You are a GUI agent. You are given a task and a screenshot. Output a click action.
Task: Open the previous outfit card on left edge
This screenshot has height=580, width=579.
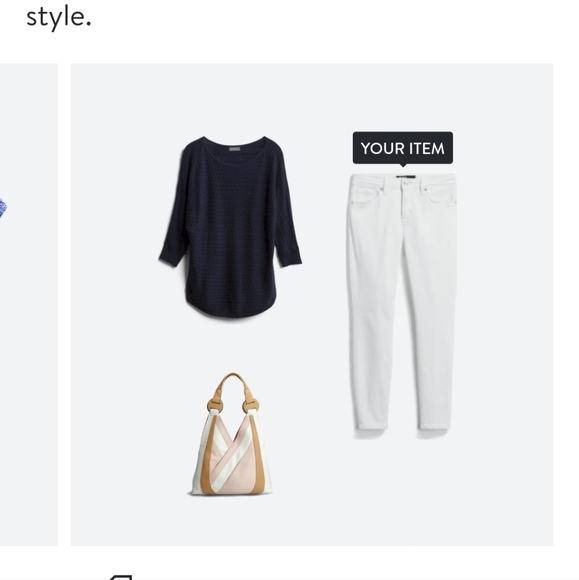pyautogui.click(x=29, y=304)
